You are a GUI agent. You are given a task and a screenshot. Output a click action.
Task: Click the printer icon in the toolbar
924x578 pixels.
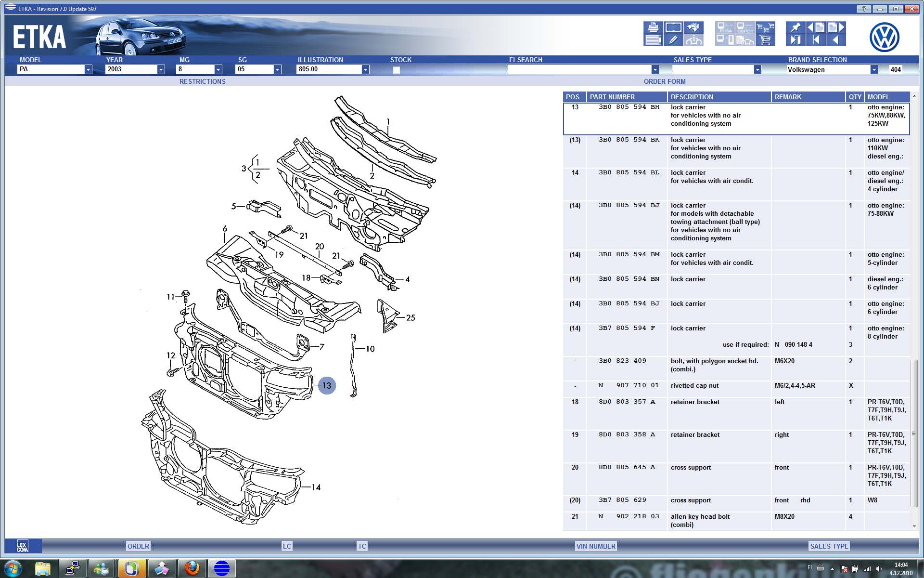click(653, 27)
